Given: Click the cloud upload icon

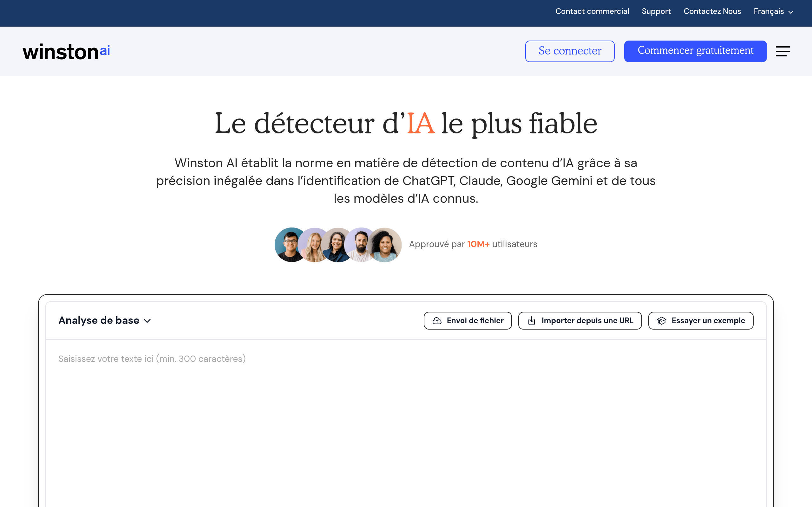Looking at the screenshot, I should [x=437, y=321].
